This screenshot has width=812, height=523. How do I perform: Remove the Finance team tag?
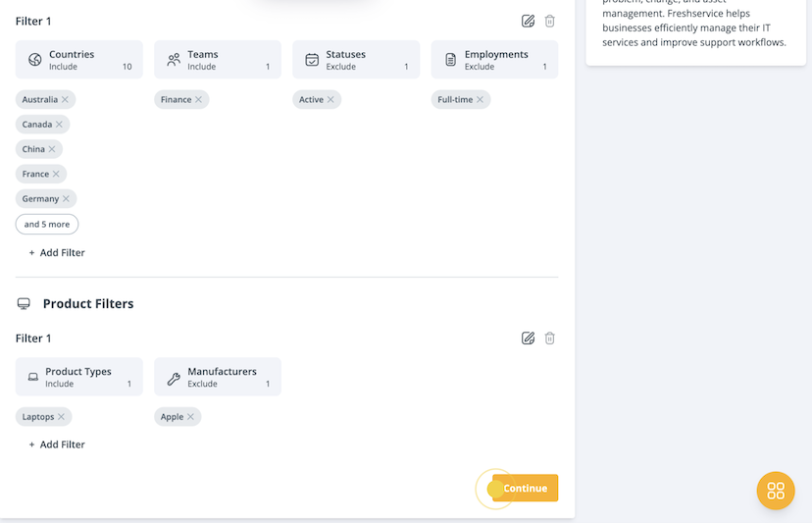point(199,100)
